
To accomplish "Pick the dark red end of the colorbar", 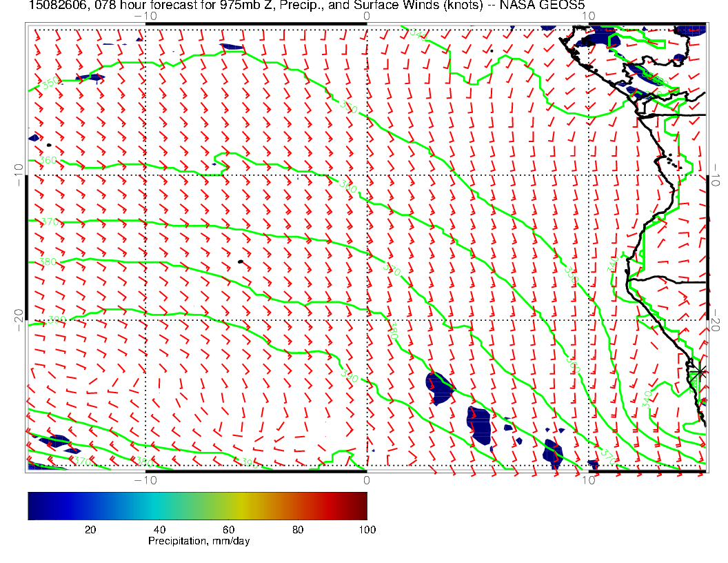I will pos(362,505).
